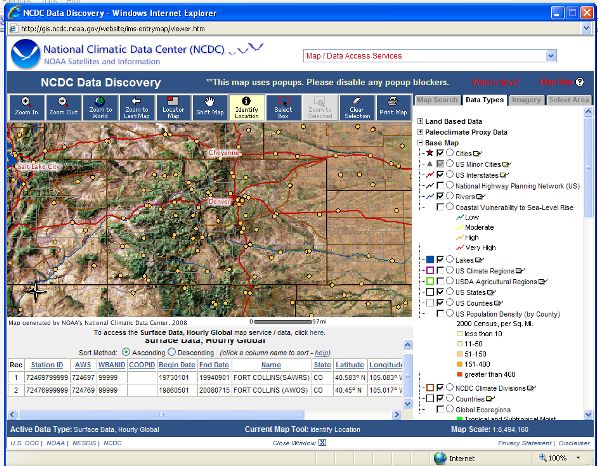Select the Identify Location info tool
The image size is (598, 466).
point(246,108)
